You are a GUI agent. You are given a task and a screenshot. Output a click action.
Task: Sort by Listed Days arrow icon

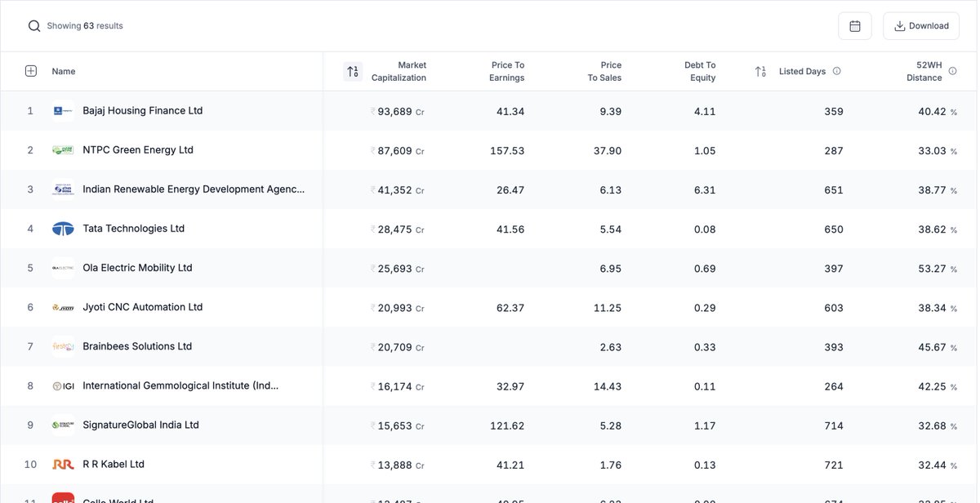click(760, 71)
